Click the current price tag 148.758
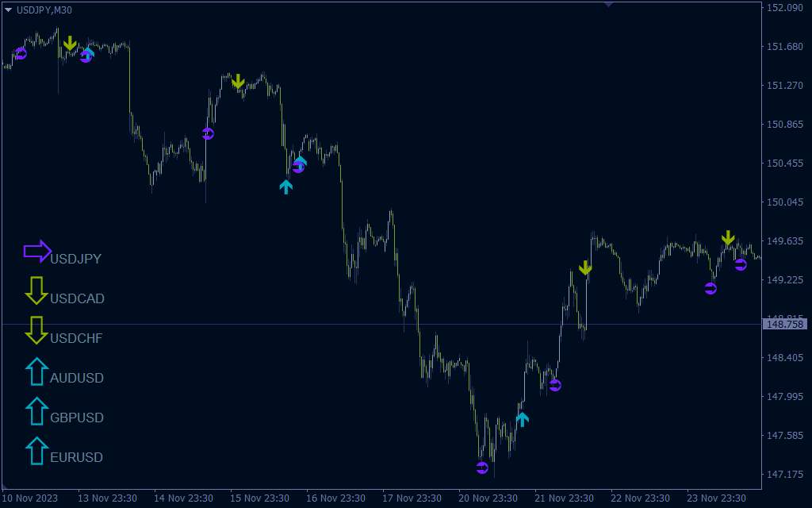The image size is (812, 508). click(x=784, y=325)
